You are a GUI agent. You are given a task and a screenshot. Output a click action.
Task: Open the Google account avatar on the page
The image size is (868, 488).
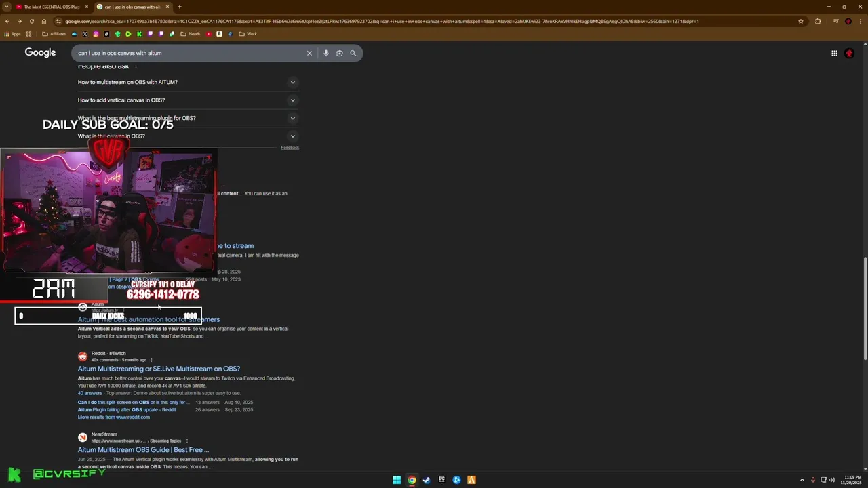[849, 53]
